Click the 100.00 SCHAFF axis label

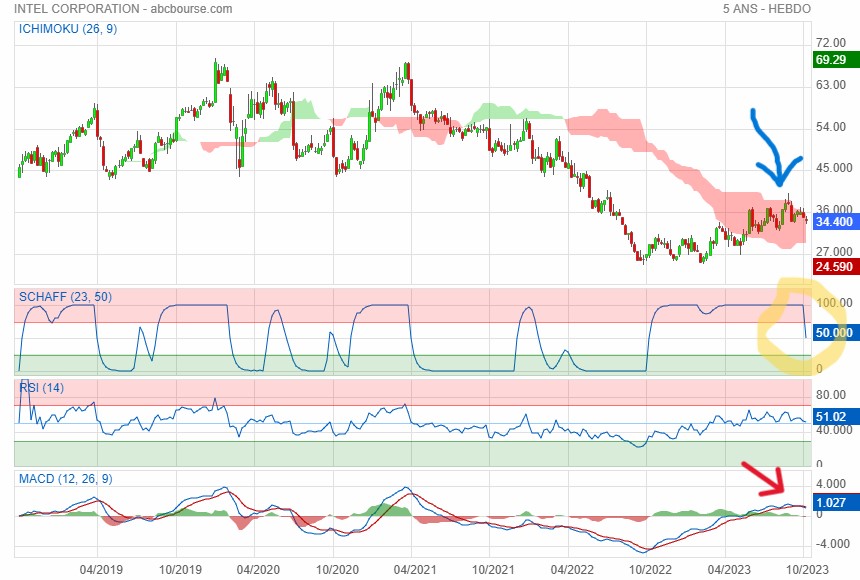pos(834,303)
